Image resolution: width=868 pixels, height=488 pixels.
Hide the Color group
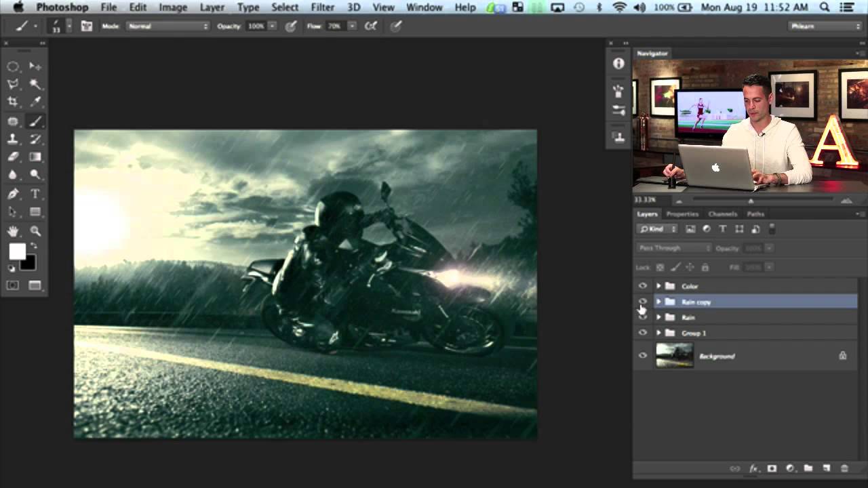point(643,286)
